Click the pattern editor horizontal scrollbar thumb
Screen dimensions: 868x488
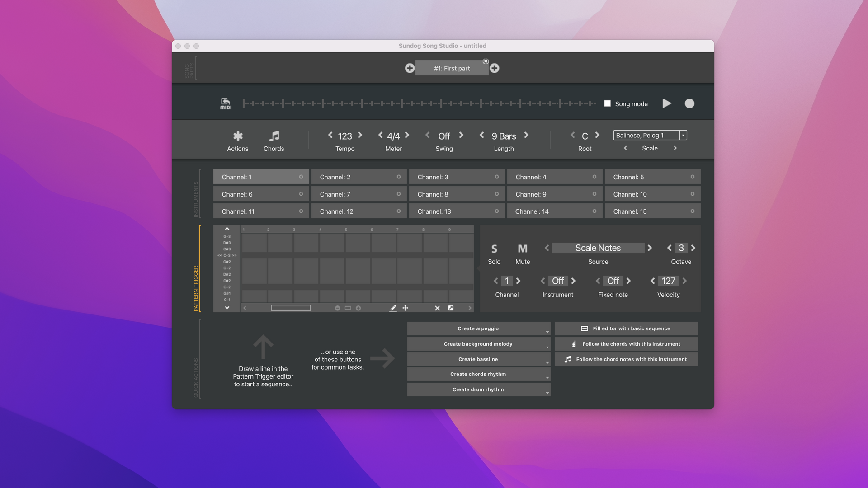[291, 308]
